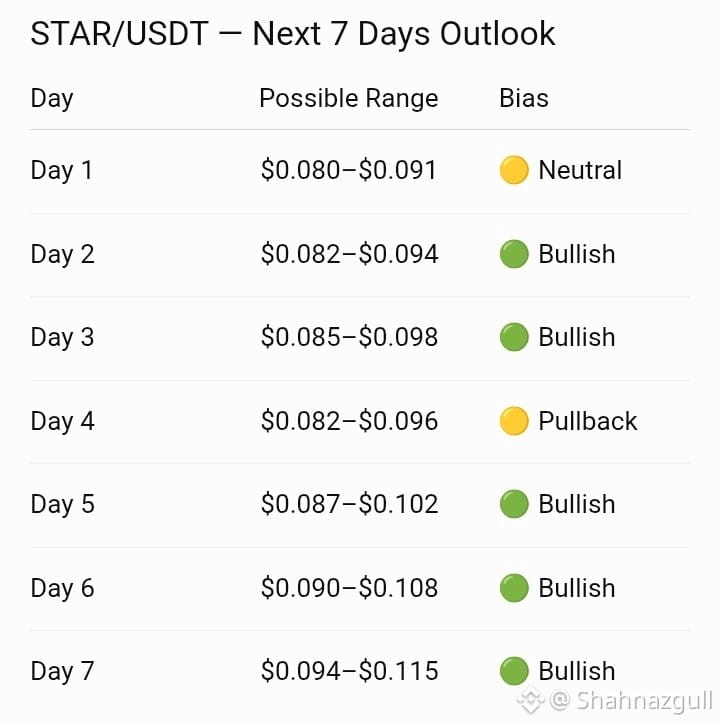The image size is (720, 725).
Task: Click the green circle for Day 3
Action: tap(514, 337)
